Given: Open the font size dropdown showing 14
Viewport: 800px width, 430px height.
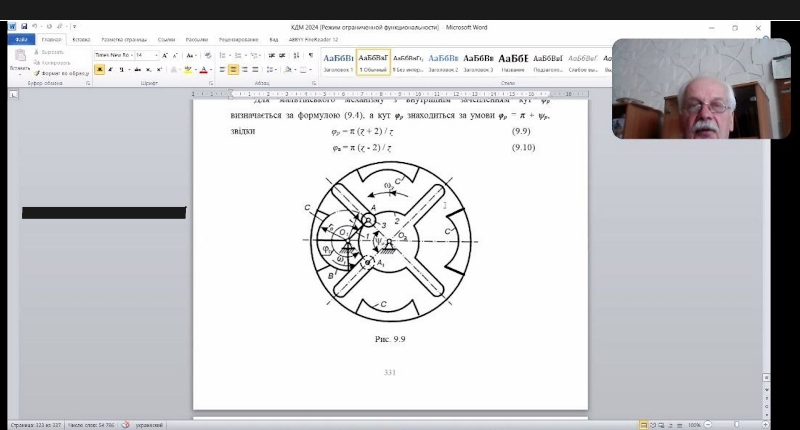Looking at the screenshot, I should [x=156, y=55].
